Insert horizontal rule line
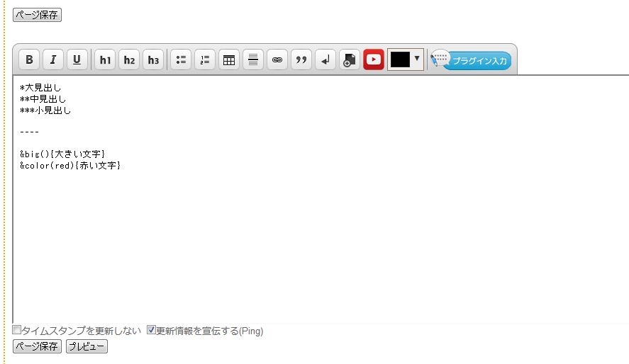Viewport: 629px width, 364px height. (253, 60)
